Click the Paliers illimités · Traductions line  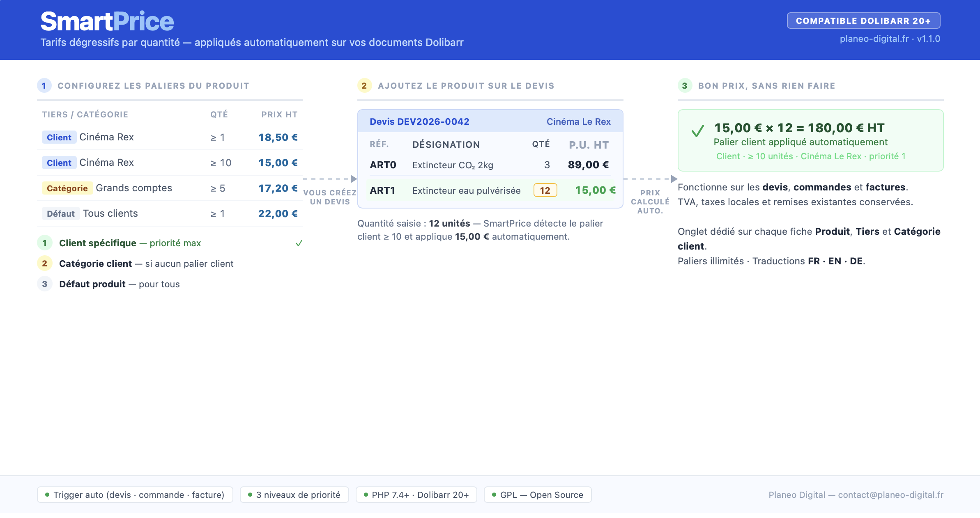click(x=771, y=261)
